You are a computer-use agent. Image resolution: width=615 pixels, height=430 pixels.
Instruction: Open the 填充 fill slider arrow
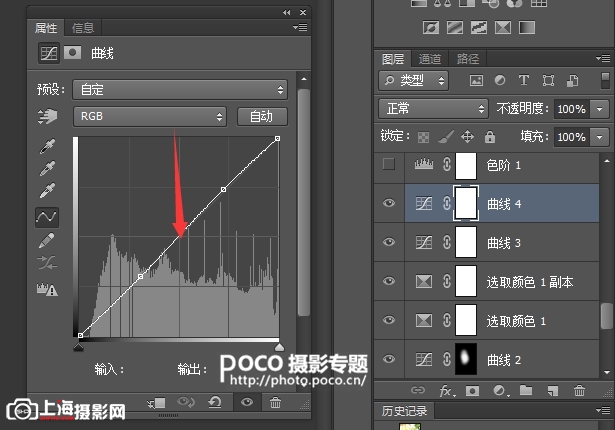599,137
